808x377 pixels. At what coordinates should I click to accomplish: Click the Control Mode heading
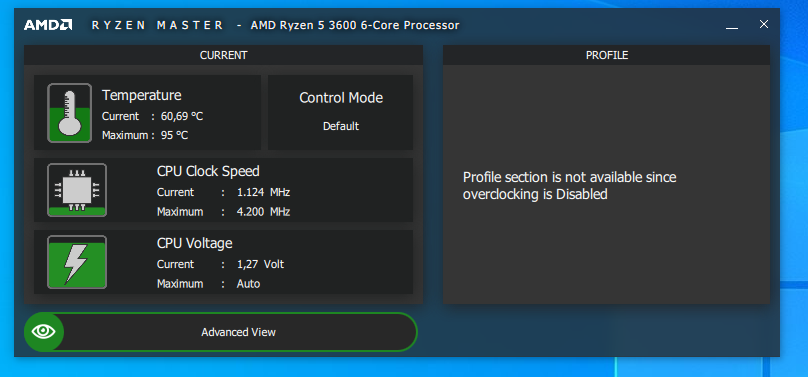pyautogui.click(x=341, y=98)
